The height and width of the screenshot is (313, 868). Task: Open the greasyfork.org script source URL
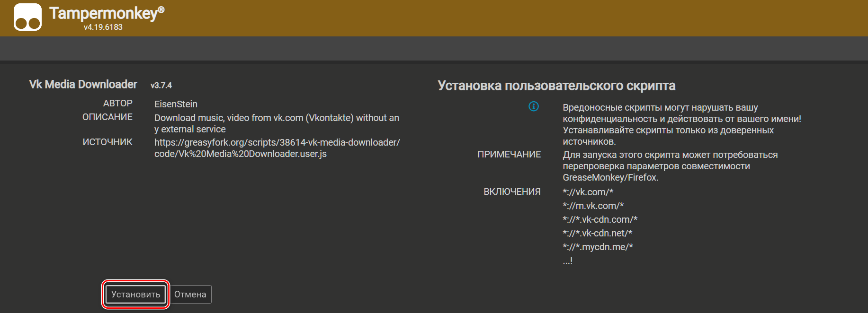tap(277, 148)
